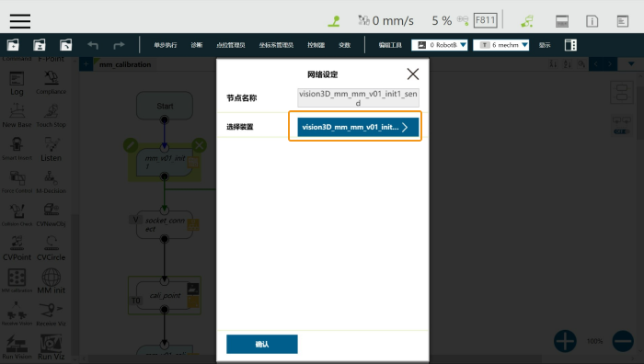Click the third project file icon in the toolbar
Viewport: 644px width, 364px height.
click(x=65, y=45)
